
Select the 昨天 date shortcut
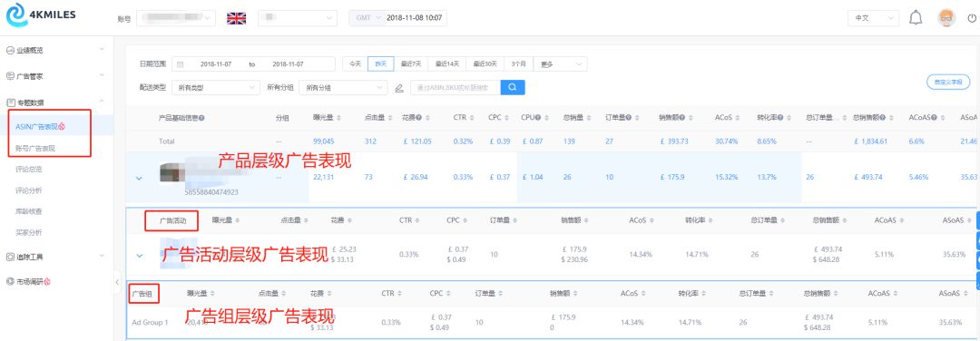(380, 64)
